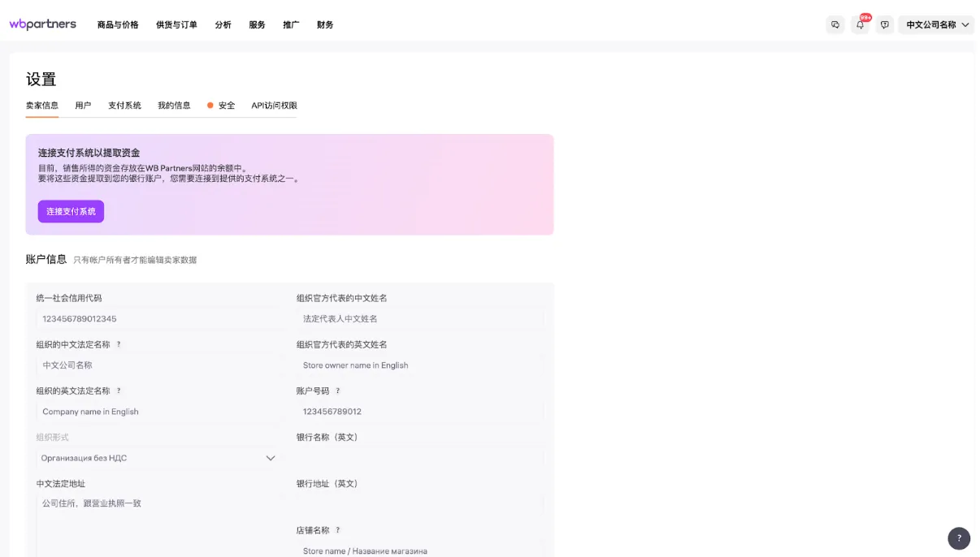This screenshot has width=980, height=557.
Task: Click the 账户号码 input field
Action: pyautogui.click(x=420, y=412)
